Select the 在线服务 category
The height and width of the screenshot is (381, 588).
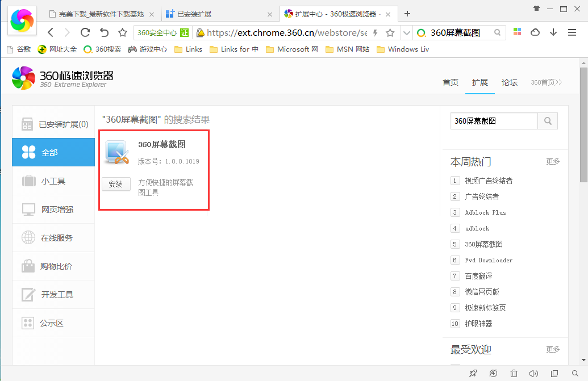point(53,238)
